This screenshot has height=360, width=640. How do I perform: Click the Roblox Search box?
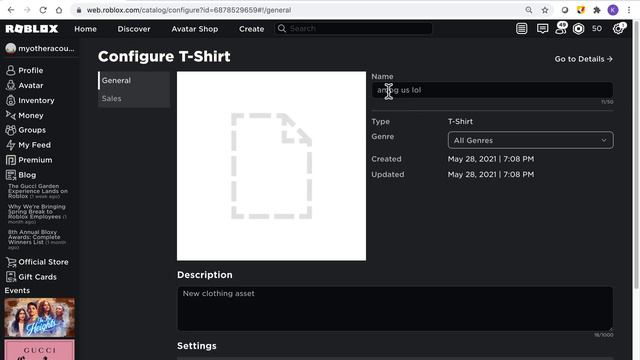click(353, 29)
